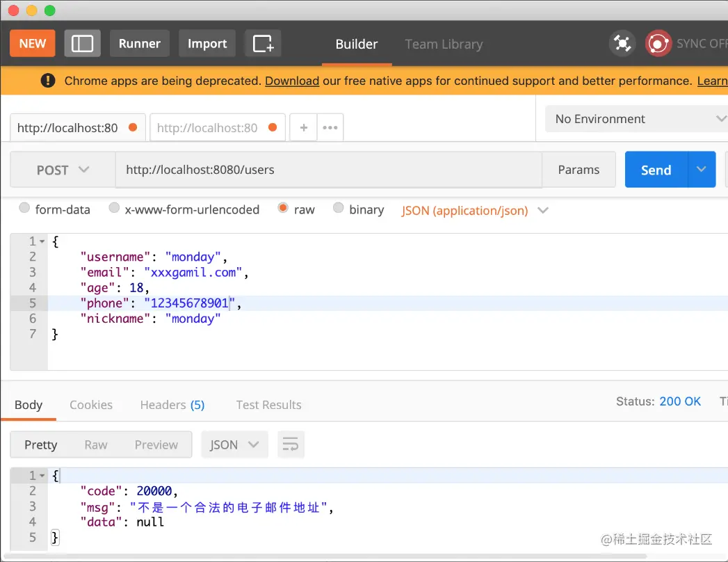
Task: Select the first http://localhost:80 request tab
Action: (78, 127)
